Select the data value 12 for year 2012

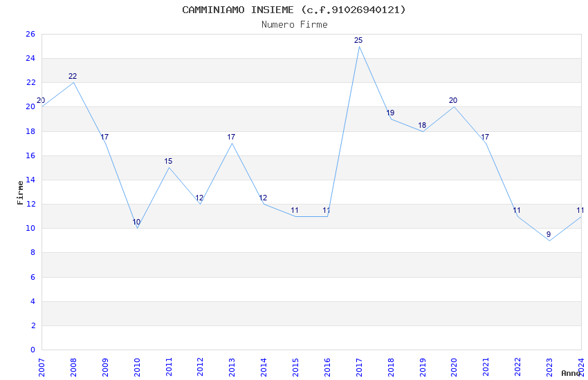199,198
